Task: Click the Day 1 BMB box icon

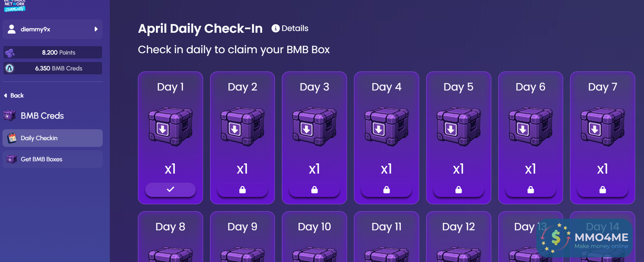Action: [170, 126]
